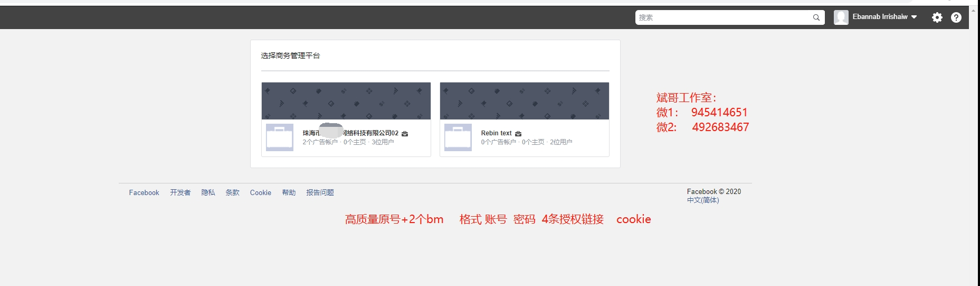
Task: Open the 隐私 footer link
Action: tap(208, 192)
